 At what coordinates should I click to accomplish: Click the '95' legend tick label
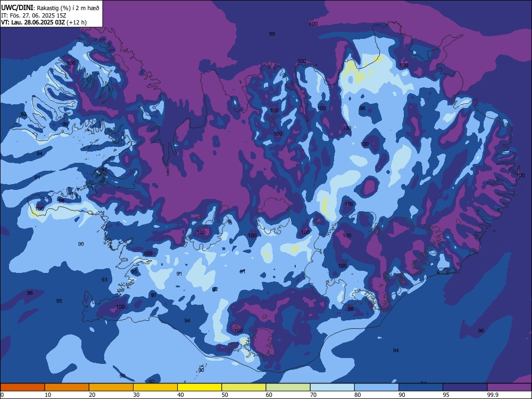tap(446, 395)
